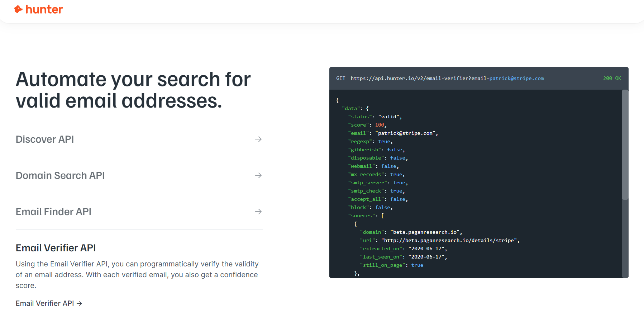The image size is (644, 327).
Task: Click the 200 OK status label
Action: click(612, 78)
